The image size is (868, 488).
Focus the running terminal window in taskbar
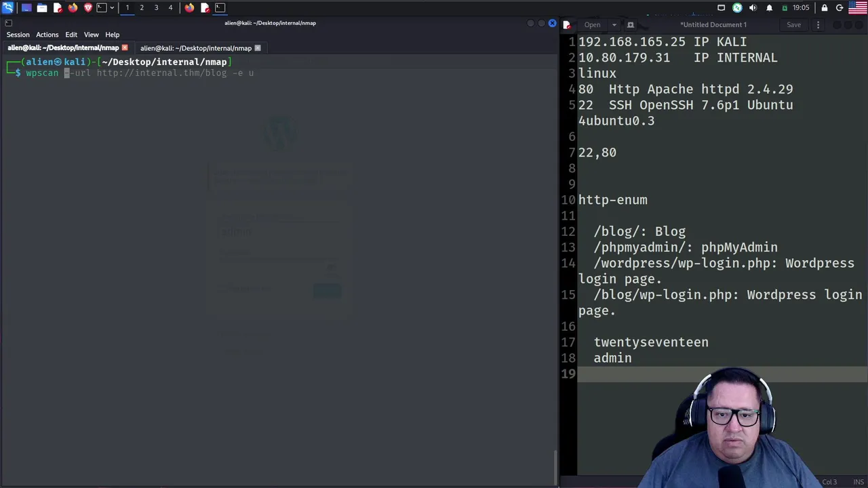point(220,7)
